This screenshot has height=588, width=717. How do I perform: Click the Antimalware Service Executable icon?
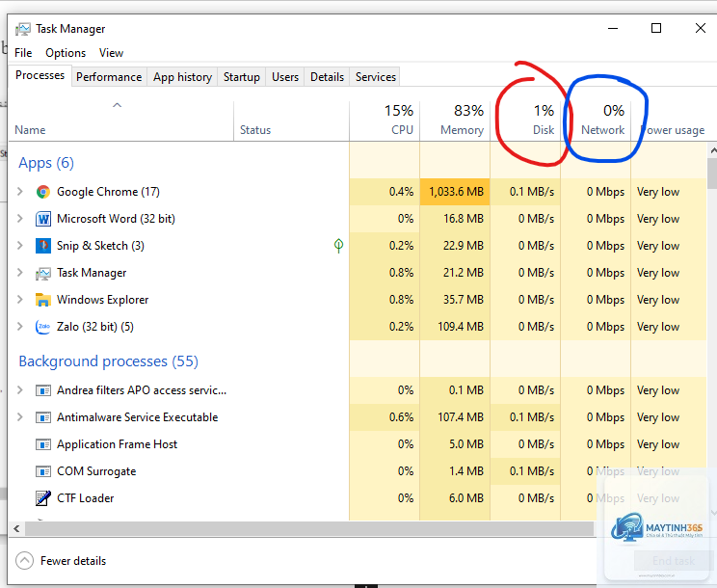43,417
